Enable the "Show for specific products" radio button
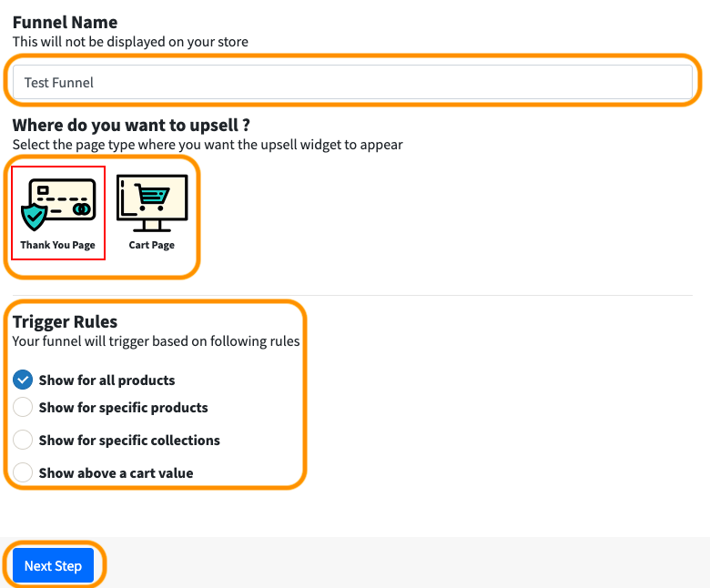Viewport: 710px width, 588px height. pos(24,407)
